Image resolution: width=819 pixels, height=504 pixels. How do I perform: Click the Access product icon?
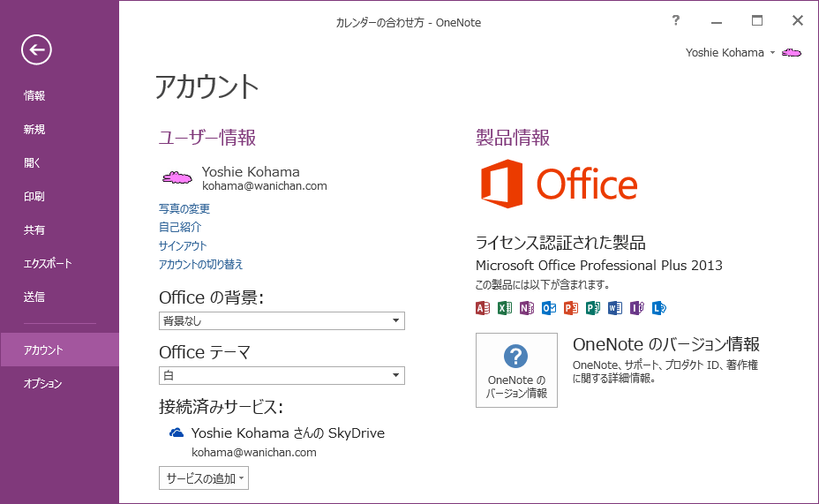click(483, 308)
